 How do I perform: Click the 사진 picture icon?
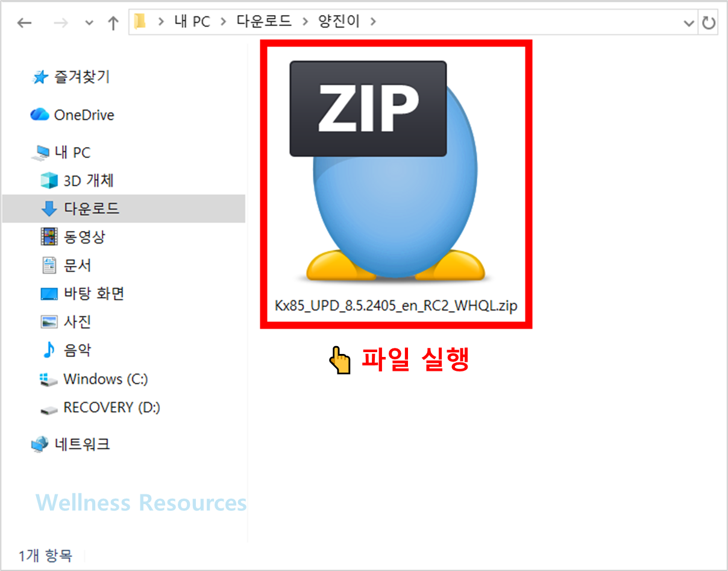point(49,322)
